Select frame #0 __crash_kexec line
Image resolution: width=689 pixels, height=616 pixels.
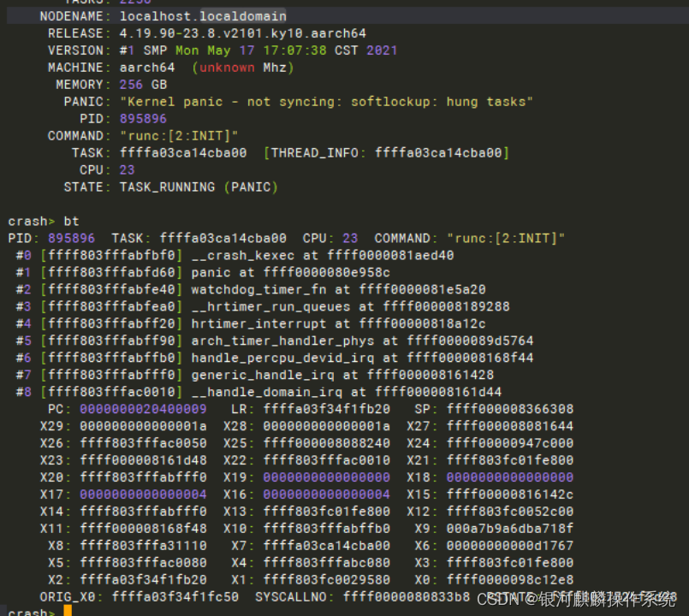click(x=235, y=255)
